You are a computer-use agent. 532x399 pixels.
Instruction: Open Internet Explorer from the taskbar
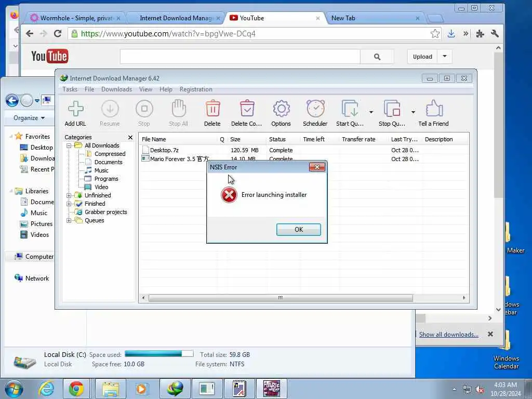point(46,389)
